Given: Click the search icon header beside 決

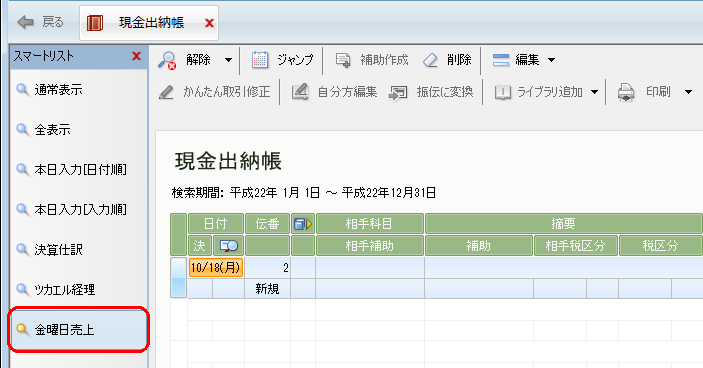Looking at the screenshot, I should [228, 246].
